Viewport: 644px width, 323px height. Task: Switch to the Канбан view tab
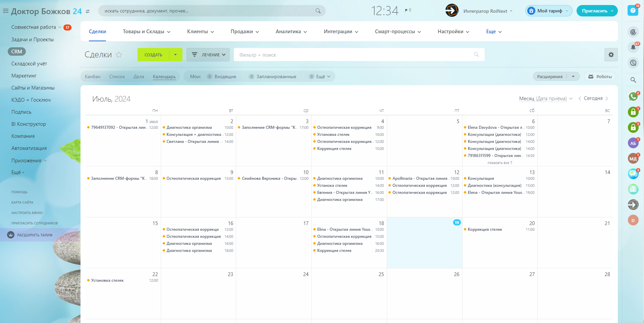click(x=93, y=76)
